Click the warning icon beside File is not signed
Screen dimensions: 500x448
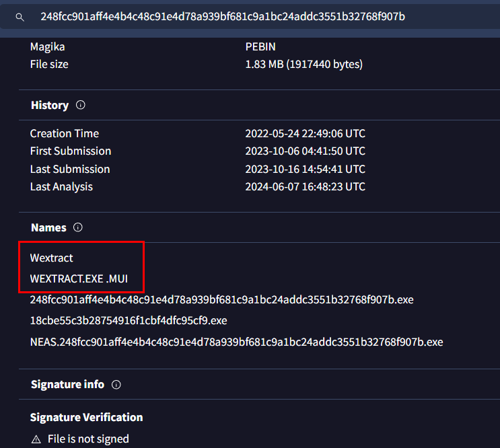tap(36, 439)
